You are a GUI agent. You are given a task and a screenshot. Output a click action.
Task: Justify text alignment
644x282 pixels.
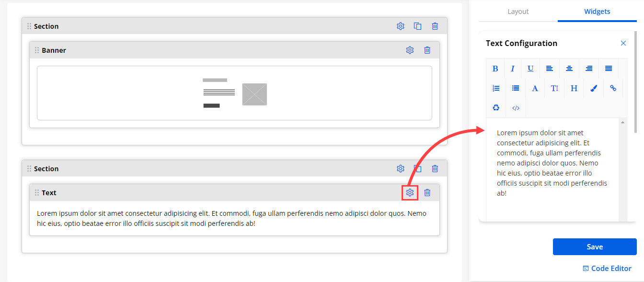click(x=609, y=69)
